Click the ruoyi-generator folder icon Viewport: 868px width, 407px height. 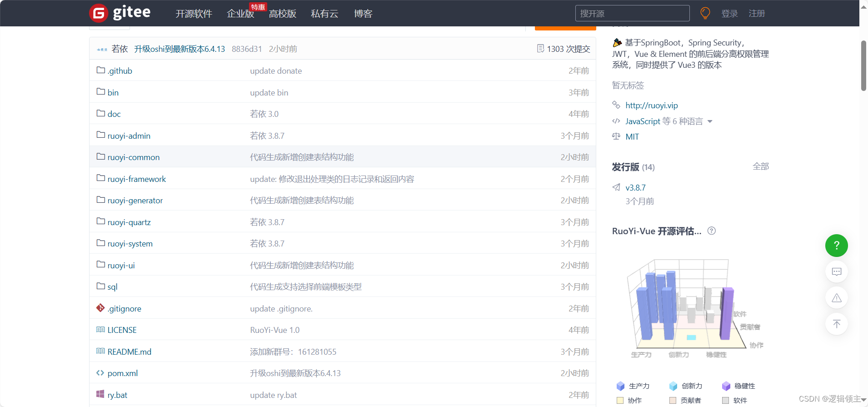(x=100, y=200)
